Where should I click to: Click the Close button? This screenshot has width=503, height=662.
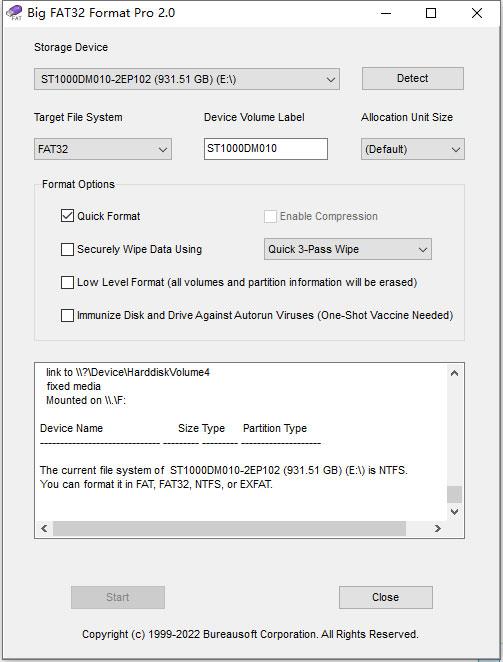386,597
